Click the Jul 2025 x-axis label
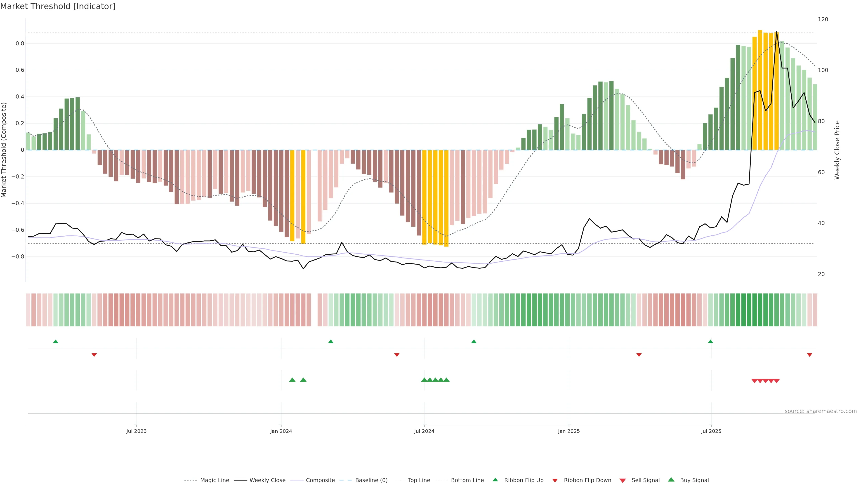The width and height of the screenshot is (868, 488). click(711, 431)
